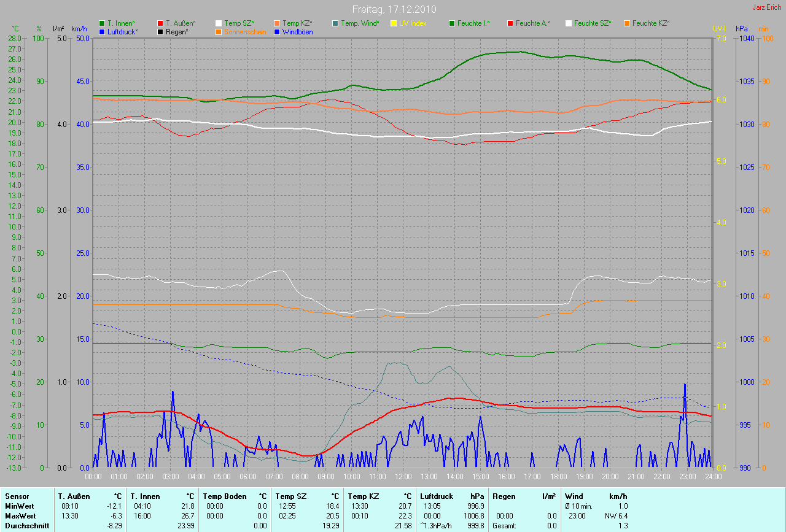Click the "T. Innen" table column header

[145, 496]
